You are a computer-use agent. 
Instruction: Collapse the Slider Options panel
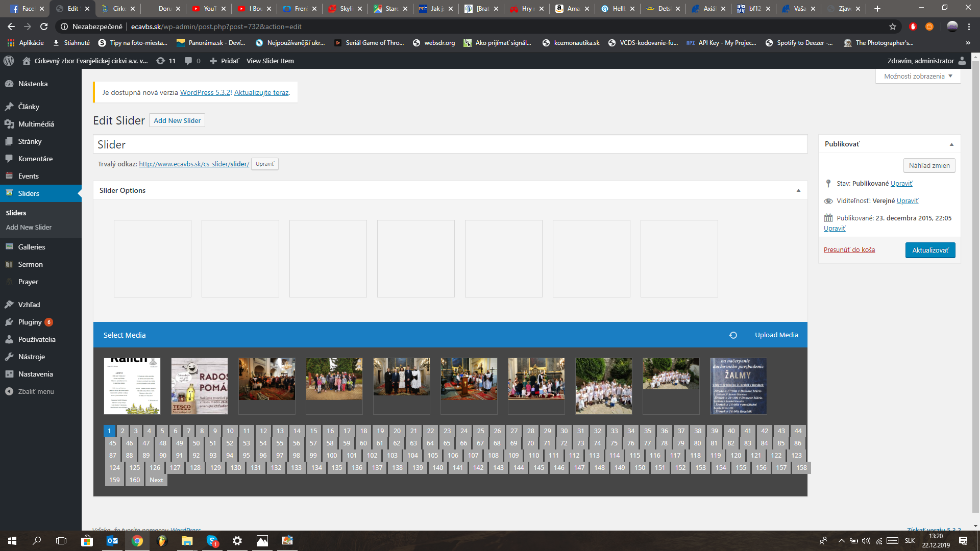click(x=798, y=190)
